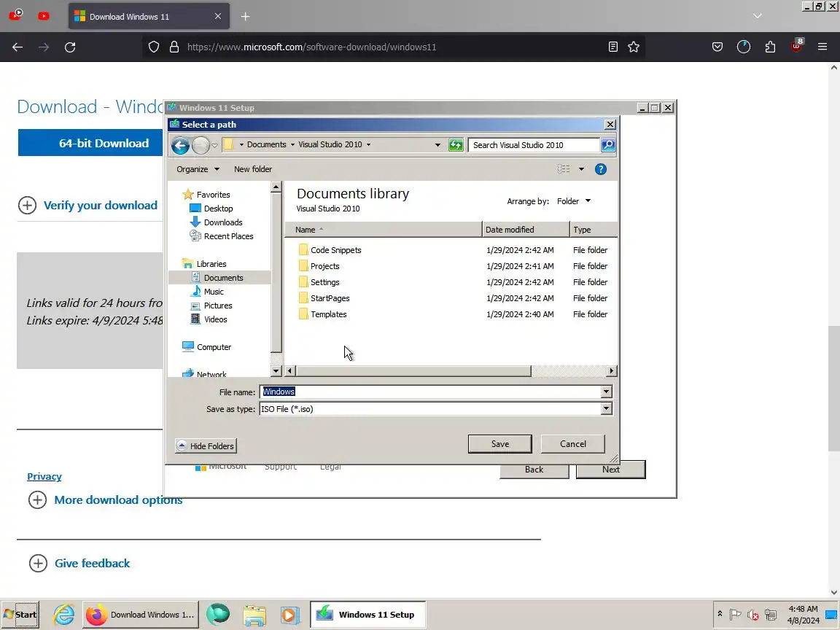The height and width of the screenshot is (630, 840).
Task: Select the Settings folder
Action: pos(324,282)
